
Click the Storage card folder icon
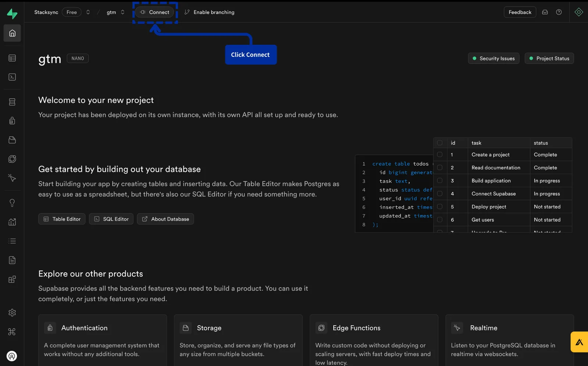(186, 328)
